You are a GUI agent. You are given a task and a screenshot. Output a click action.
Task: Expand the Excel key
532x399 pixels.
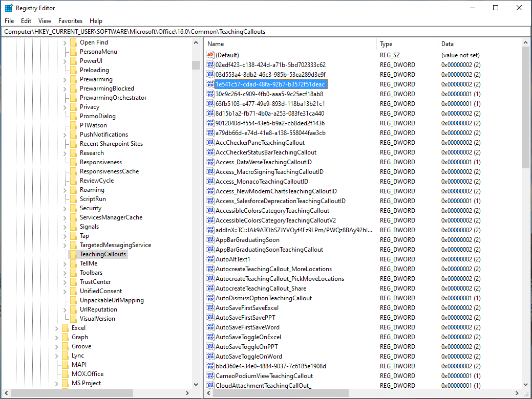57,328
